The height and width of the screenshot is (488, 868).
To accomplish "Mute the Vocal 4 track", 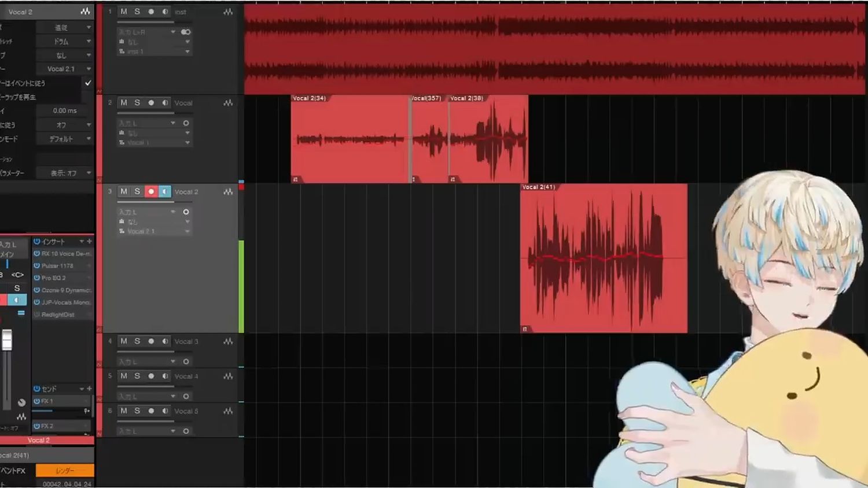I will pyautogui.click(x=124, y=376).
